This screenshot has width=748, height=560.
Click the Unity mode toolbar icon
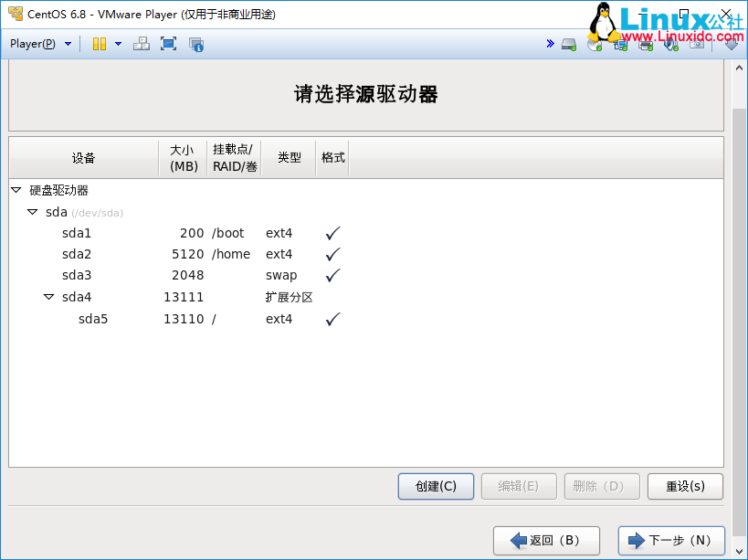coord(195,44)
